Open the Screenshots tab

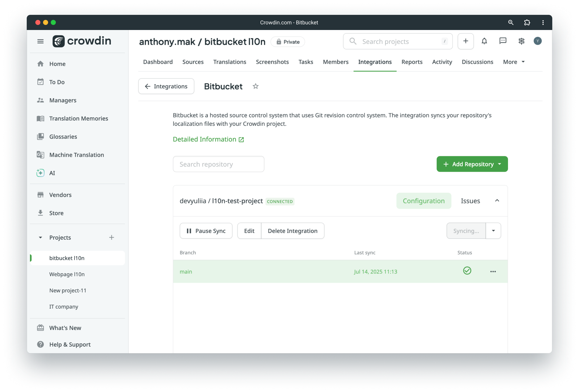tap(272, 62)
